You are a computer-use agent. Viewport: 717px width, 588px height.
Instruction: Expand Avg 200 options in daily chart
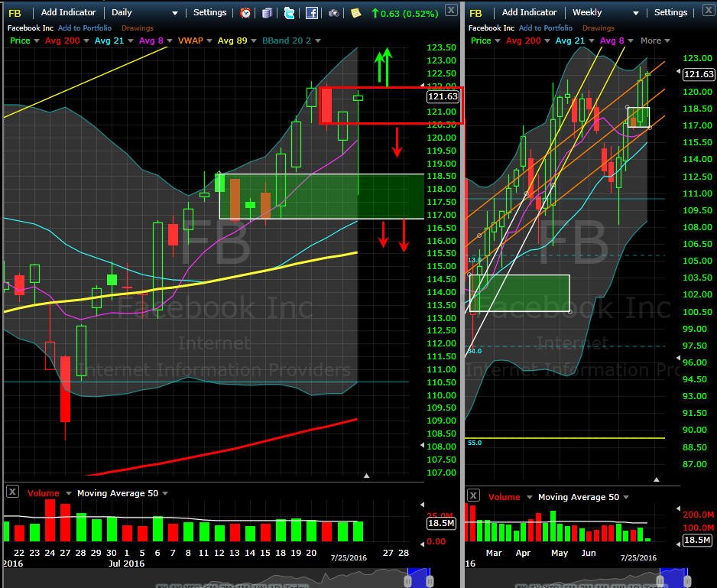click(x=85, y=41)
